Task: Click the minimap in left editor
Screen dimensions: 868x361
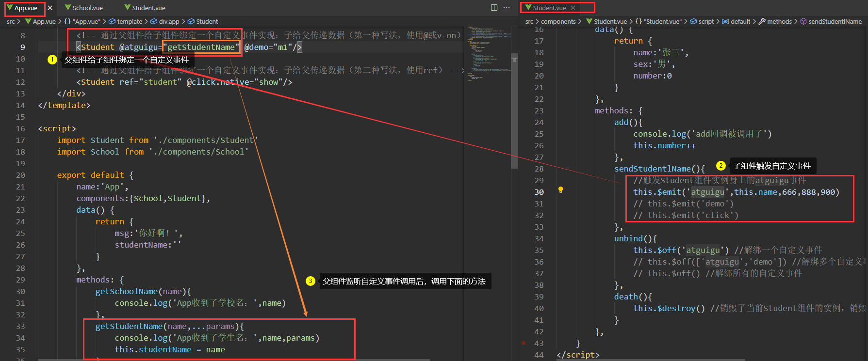Action: [489, 53]
